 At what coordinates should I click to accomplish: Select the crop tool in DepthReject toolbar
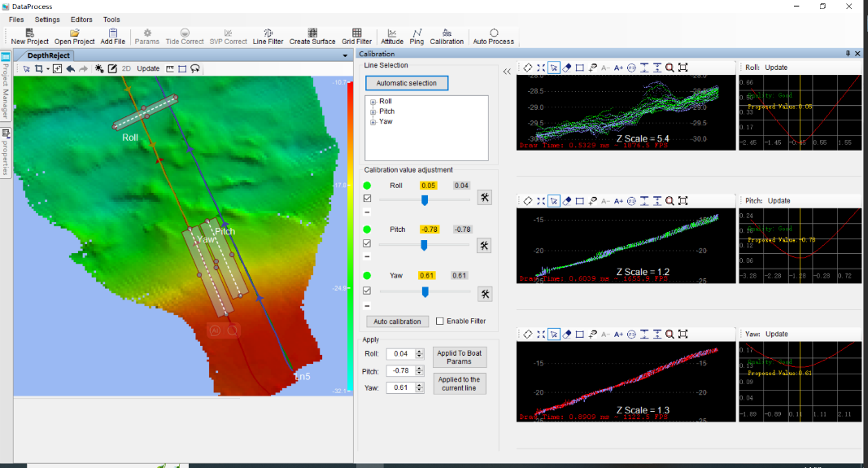point(39,68)
